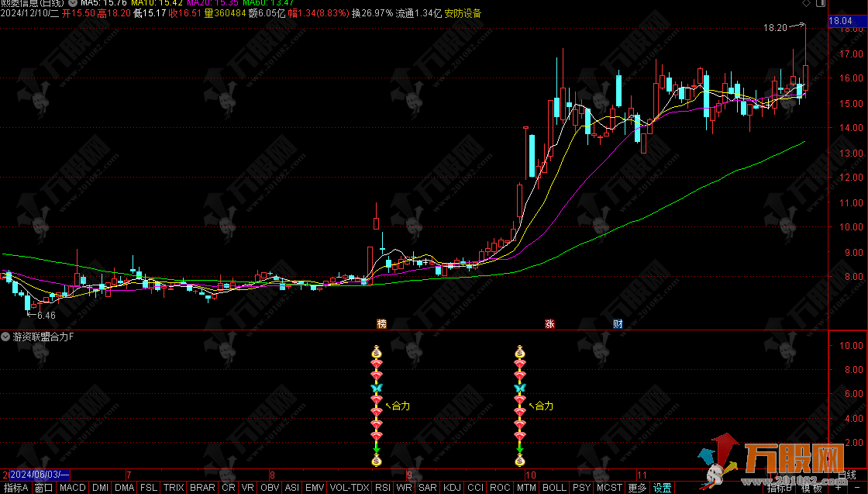Click the 2024/06/03 date label
The height and width of the screenshot is (494, 868).
40,475
